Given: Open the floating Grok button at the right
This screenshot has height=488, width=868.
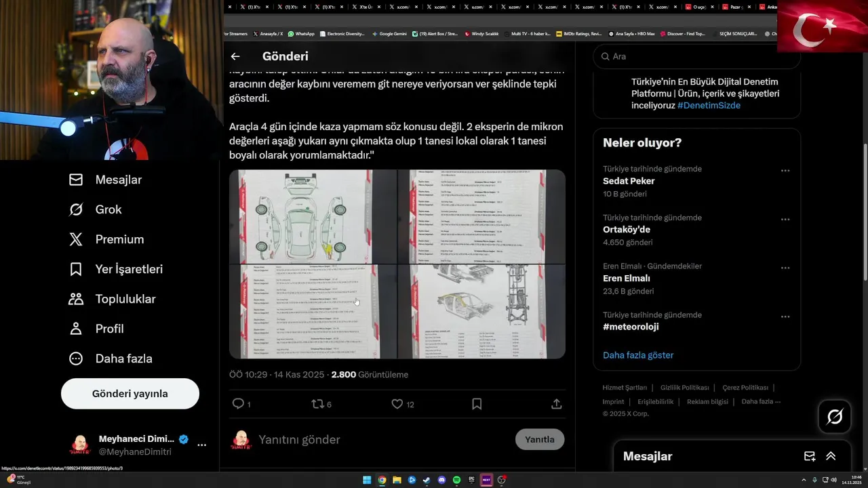Looking at the screenshot, I should (835, 417).
